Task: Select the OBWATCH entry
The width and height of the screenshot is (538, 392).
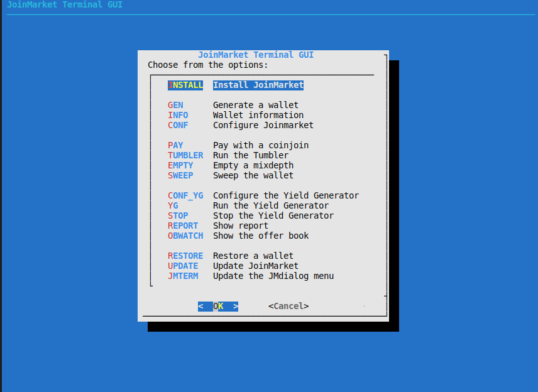Action: coord(185,236)
